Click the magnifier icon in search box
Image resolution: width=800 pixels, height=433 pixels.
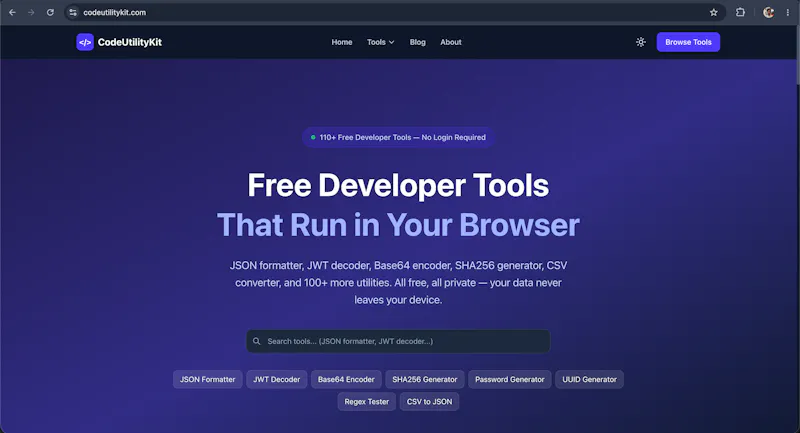pos(257,341)
